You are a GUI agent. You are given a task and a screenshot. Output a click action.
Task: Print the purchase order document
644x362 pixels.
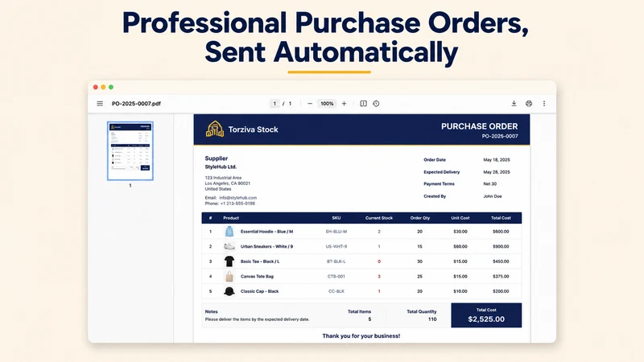click(x=529, y=104)
